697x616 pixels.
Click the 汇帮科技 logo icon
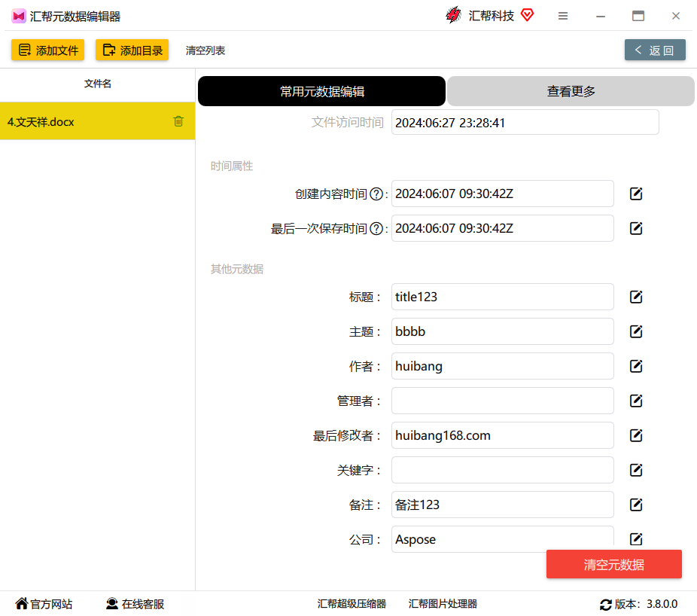453,15
